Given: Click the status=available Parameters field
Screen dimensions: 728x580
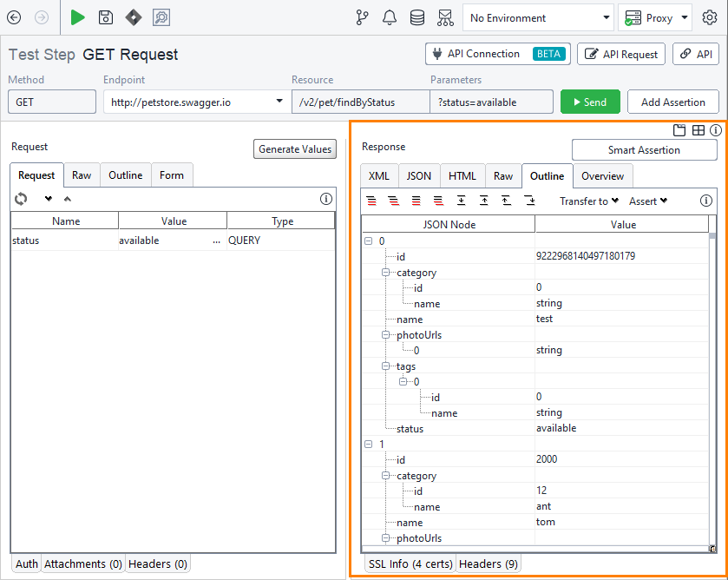Looking at the screenshot, I should click(x=491, y=101).
